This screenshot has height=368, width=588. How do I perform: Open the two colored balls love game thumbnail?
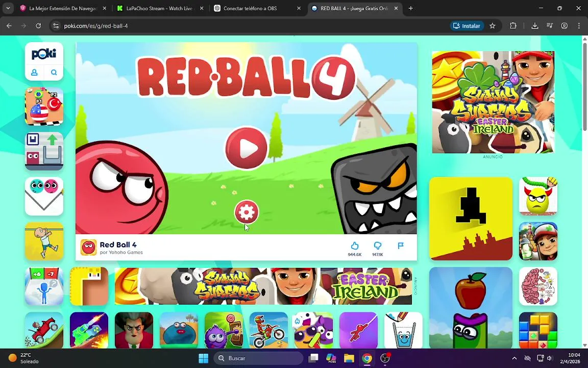click(x=44, y=196)
